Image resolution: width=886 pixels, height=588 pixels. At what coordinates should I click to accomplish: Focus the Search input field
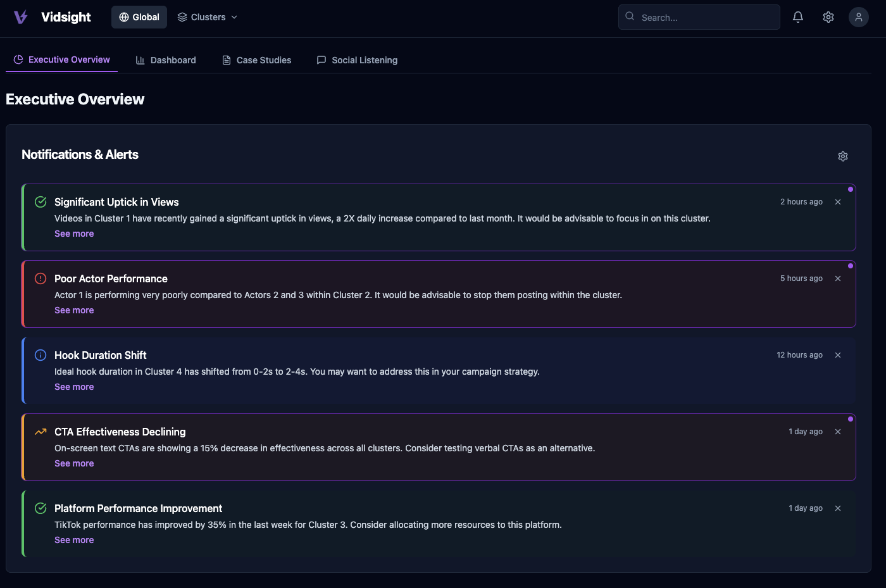coord(706,18)
